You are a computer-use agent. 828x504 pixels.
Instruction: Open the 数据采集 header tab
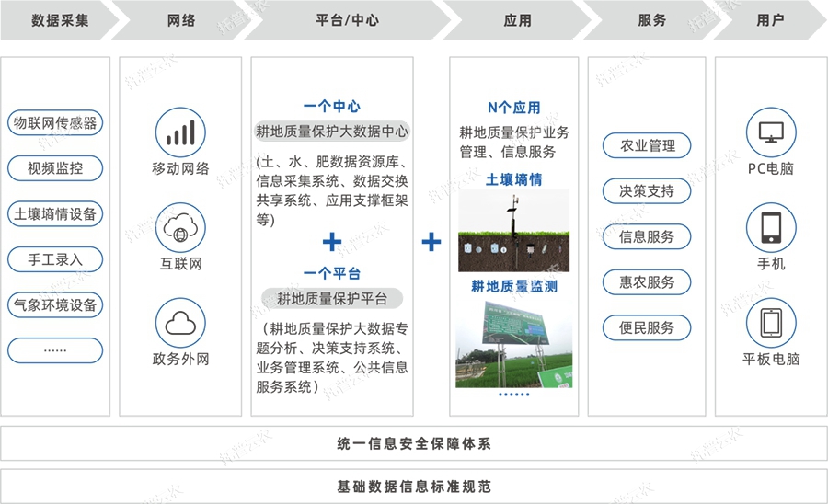tap(57, 20)
